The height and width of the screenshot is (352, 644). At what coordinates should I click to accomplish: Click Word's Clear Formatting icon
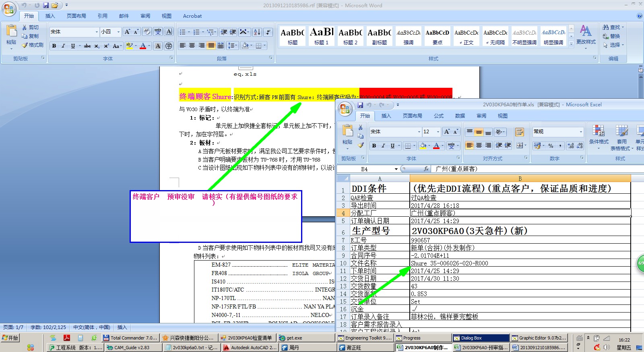pos(147,32)
